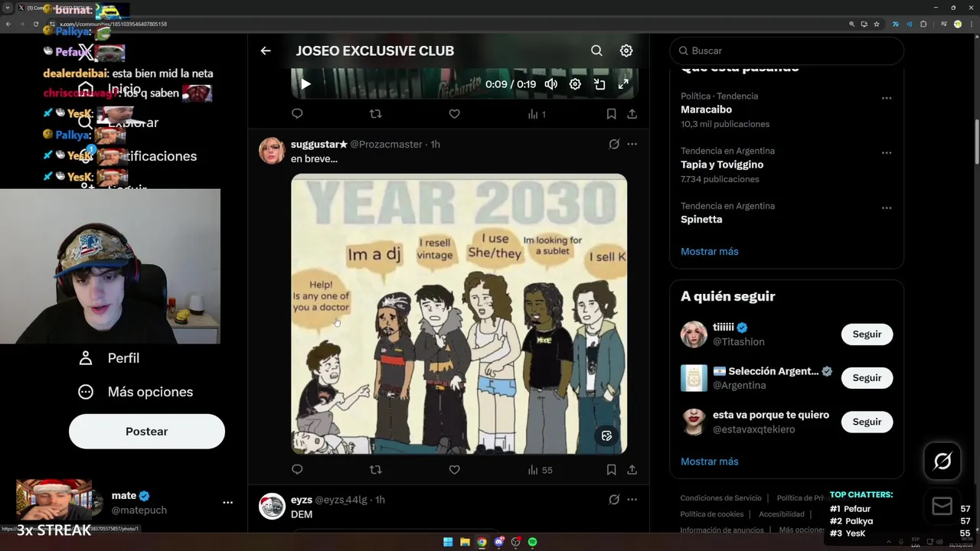
Task: Share the video post
Action: [632, 114]
